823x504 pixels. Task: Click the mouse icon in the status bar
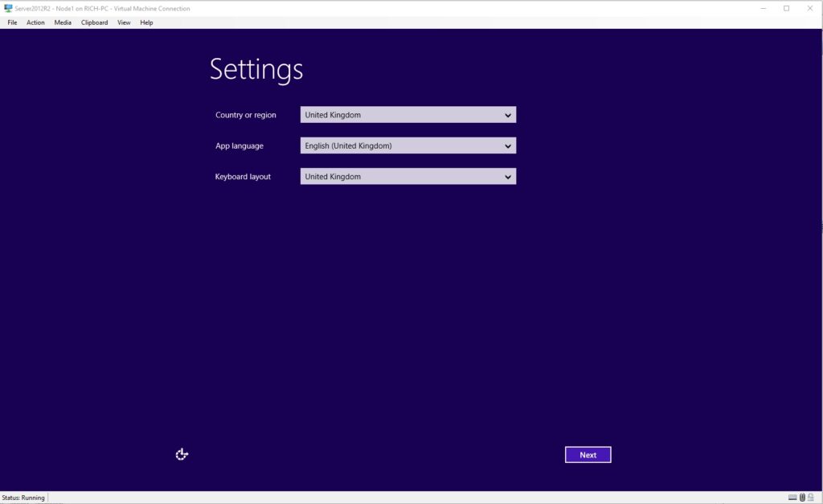point(802,498)
